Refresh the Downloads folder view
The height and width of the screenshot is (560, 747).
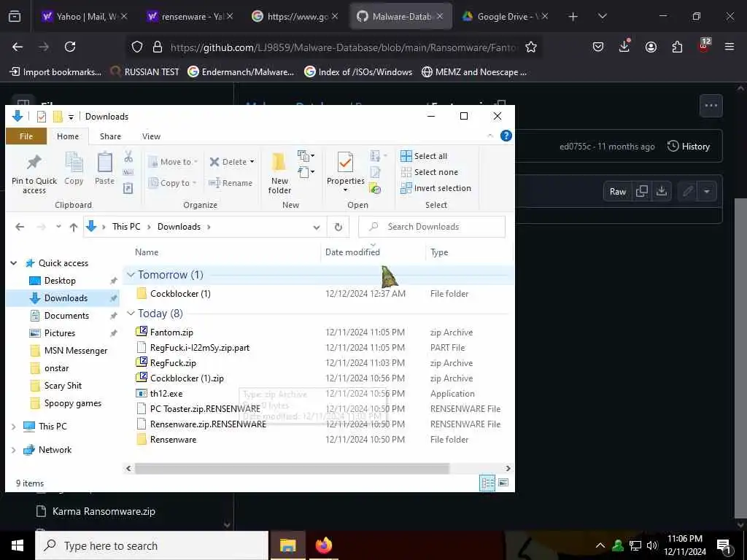point(338,227)
